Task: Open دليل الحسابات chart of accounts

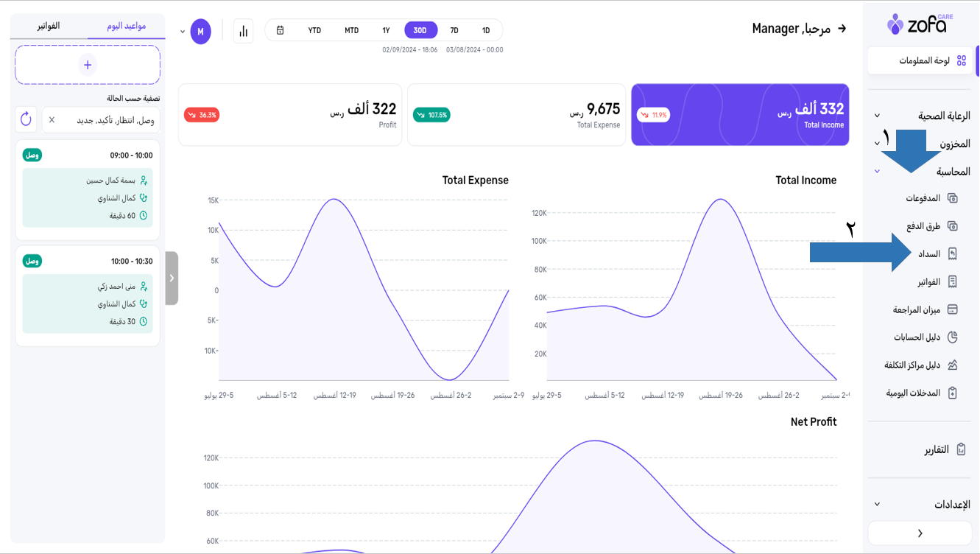Action: point(925,337)
